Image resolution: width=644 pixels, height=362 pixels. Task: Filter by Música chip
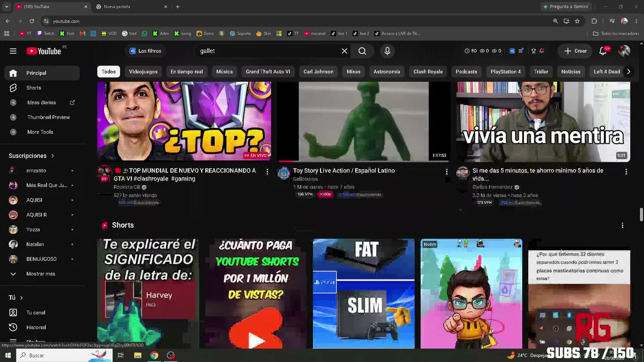tap(224, 71)
